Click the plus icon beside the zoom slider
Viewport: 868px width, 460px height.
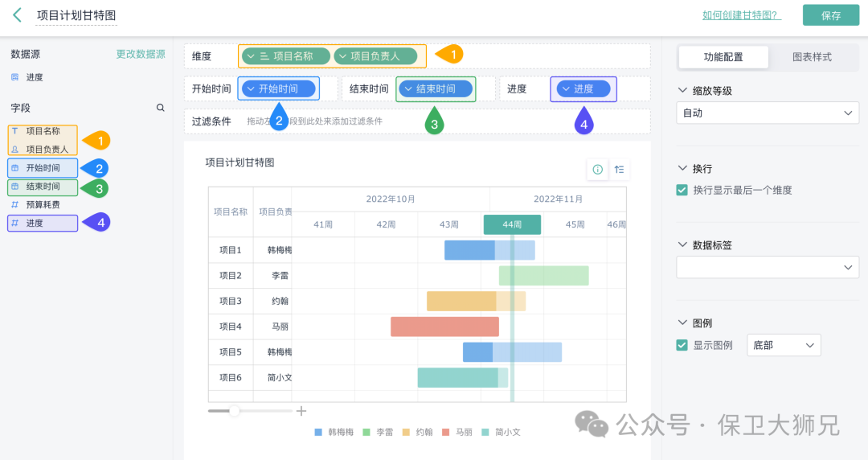301,411
